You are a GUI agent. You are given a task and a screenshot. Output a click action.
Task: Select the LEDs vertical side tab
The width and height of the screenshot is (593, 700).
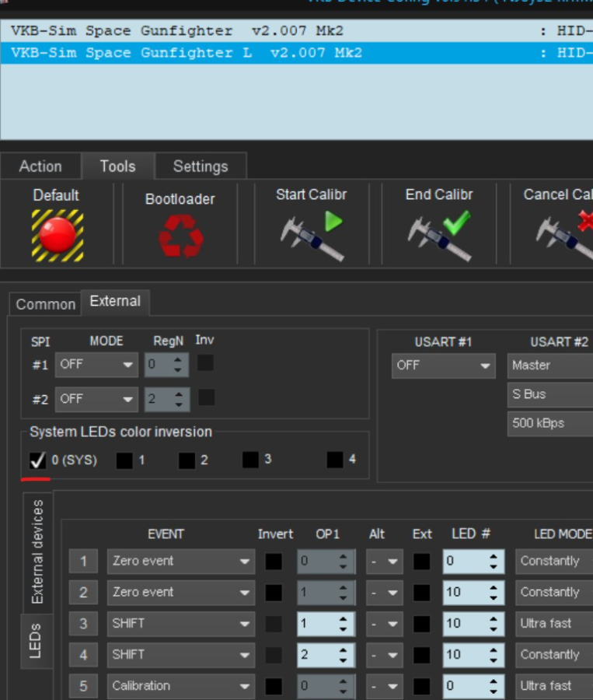click(36, 640)
